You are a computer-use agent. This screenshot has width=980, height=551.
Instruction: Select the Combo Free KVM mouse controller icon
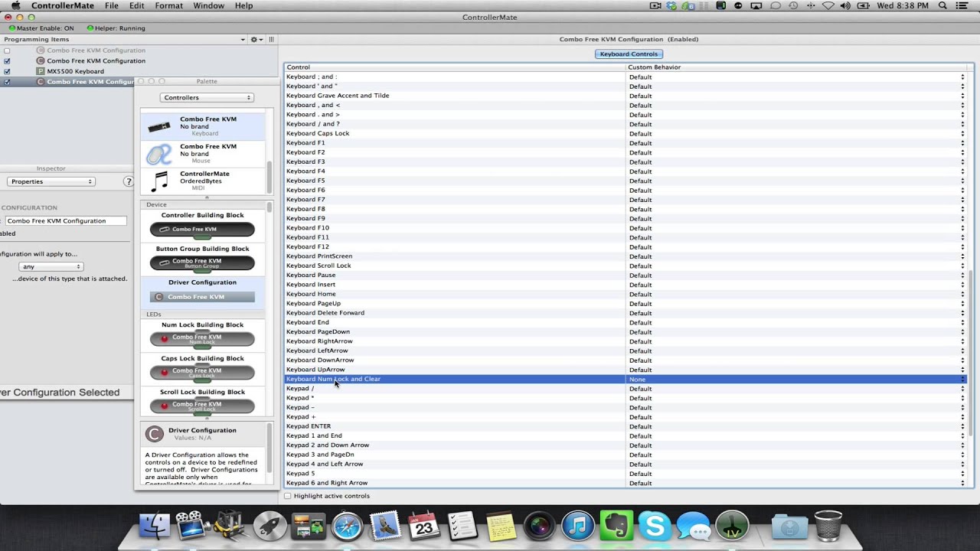click(x=159, y=154)
